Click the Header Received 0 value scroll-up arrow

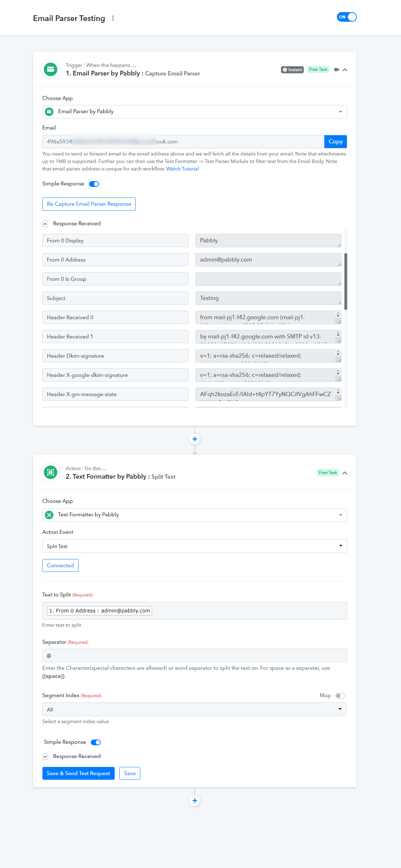338,313
